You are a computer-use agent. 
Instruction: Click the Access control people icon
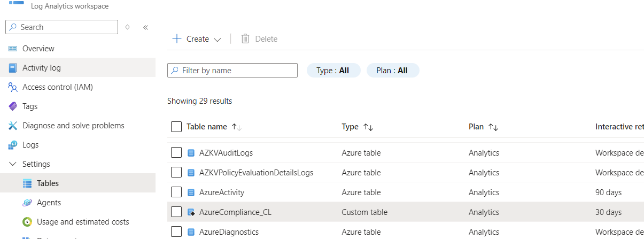coord(13,87)
